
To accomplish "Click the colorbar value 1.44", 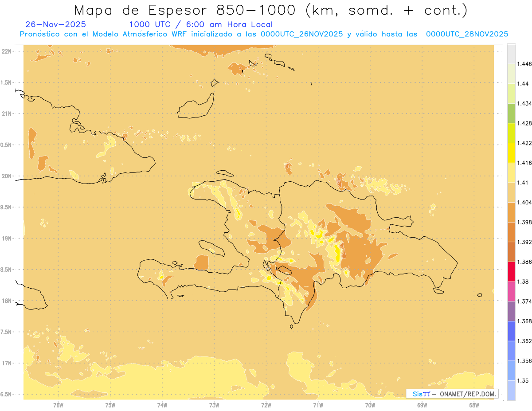I will [x=524, y=83].
